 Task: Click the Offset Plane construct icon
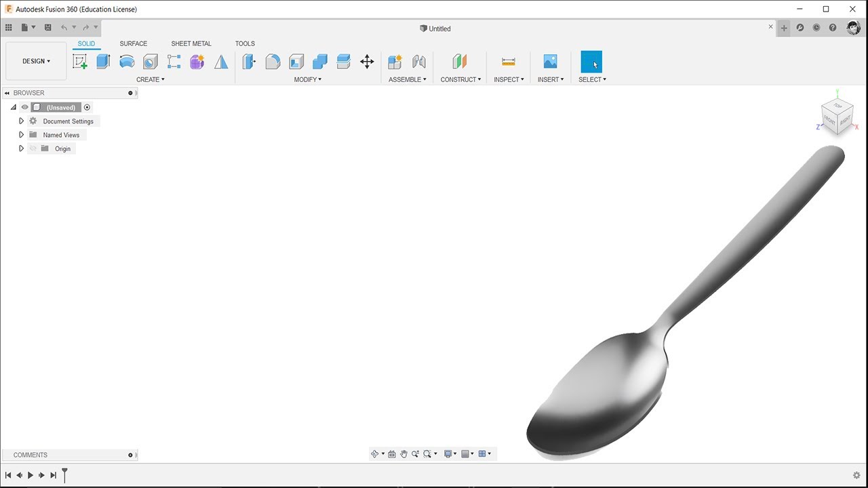tap(460, 62)
